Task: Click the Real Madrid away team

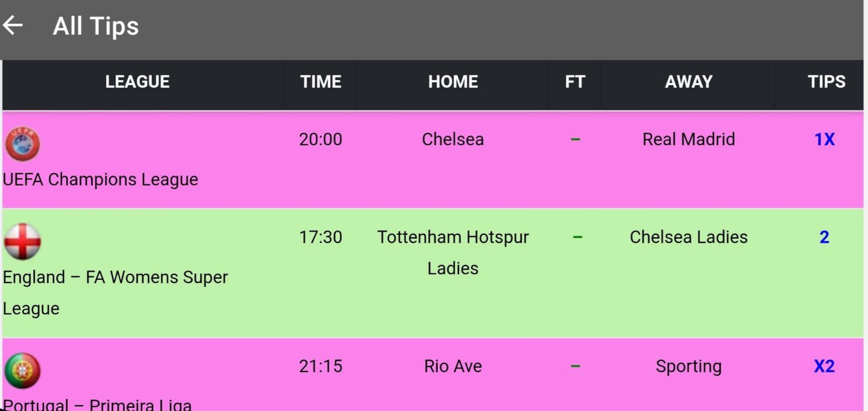Action: pos(688,139)
